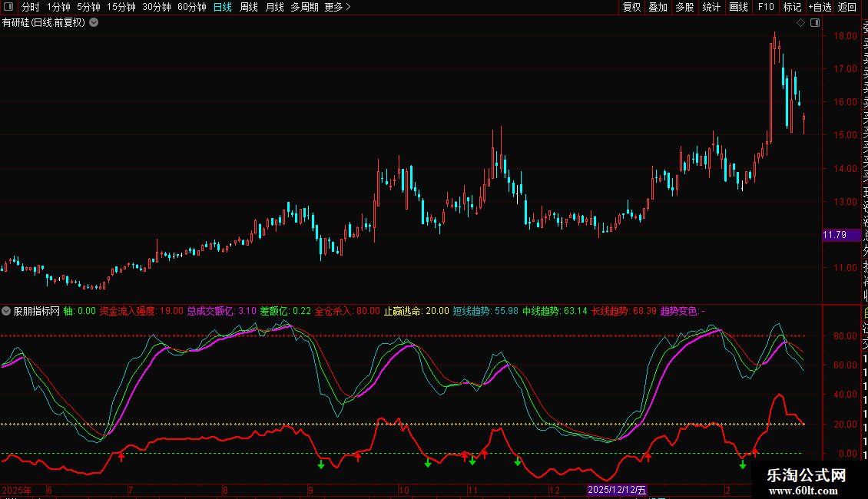The height and width of the screenshot is (499, 868).
Task: Open the 画线 drawing tools
Action: [x=738, y=7]
